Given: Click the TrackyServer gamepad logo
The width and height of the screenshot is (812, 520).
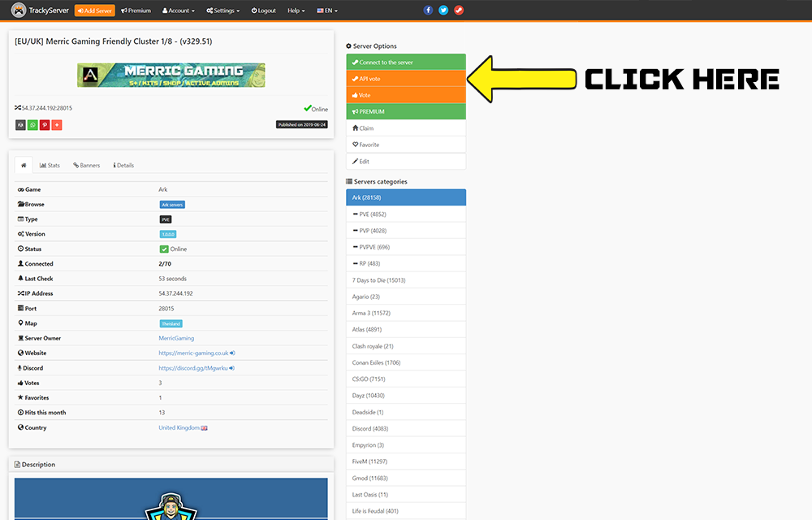Looking at the screenshot, I should (19, 11).
